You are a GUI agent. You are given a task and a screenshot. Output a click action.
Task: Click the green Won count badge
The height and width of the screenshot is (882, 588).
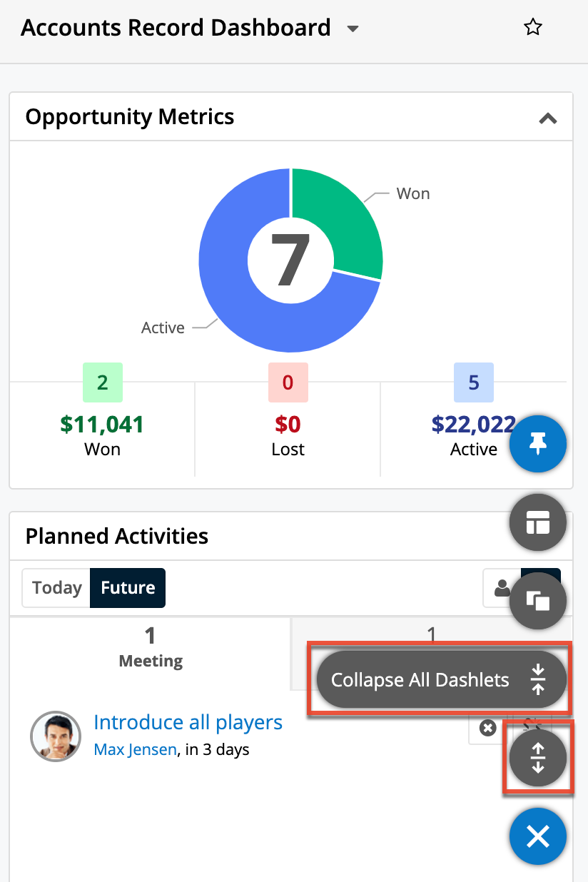coord(102,382)
